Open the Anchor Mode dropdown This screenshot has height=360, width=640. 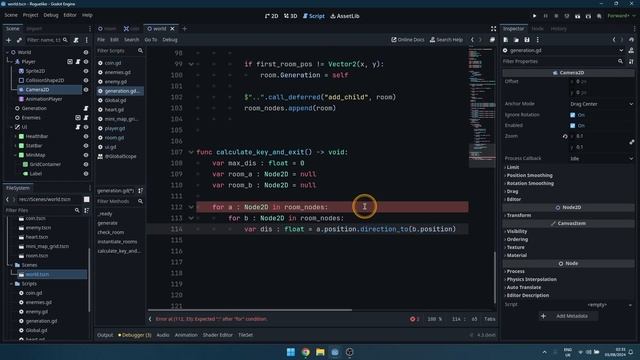(601, 104)
